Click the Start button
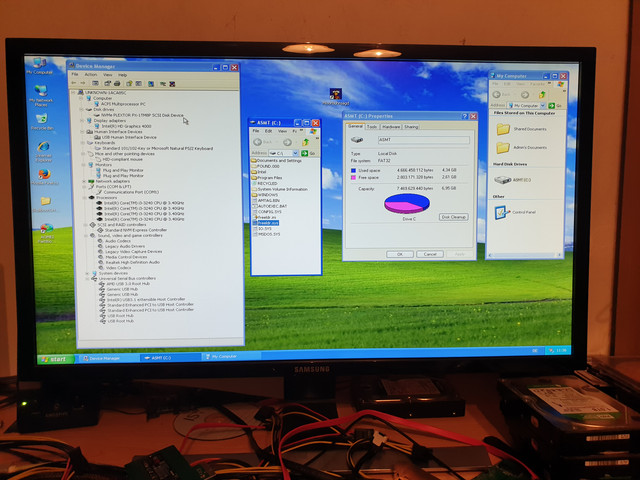 (55, 359)
